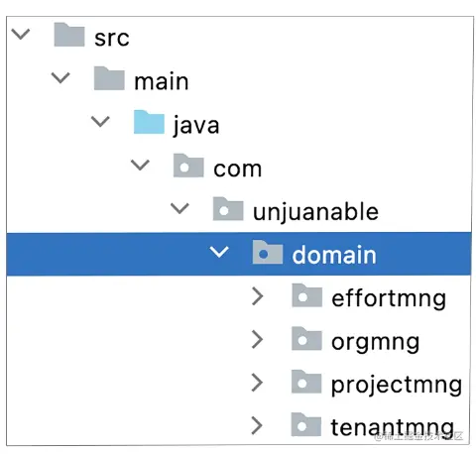476x454 pixels.
Task: Expand the orgmng package chevron
Action: pos(257,339)
